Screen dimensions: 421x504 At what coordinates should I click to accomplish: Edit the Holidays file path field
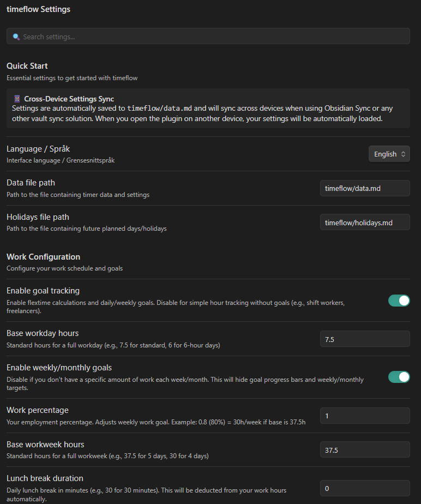[x=365, y=222]
